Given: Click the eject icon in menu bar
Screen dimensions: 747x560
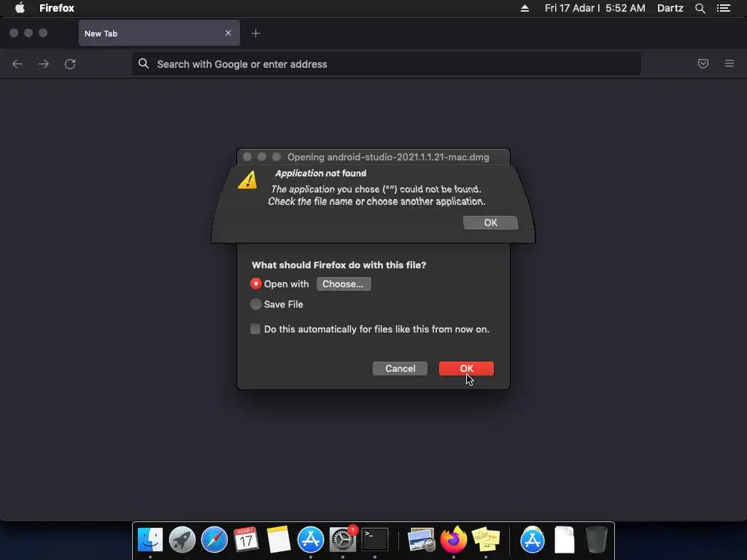Looking at the screenshot, I should pos(525,8).
